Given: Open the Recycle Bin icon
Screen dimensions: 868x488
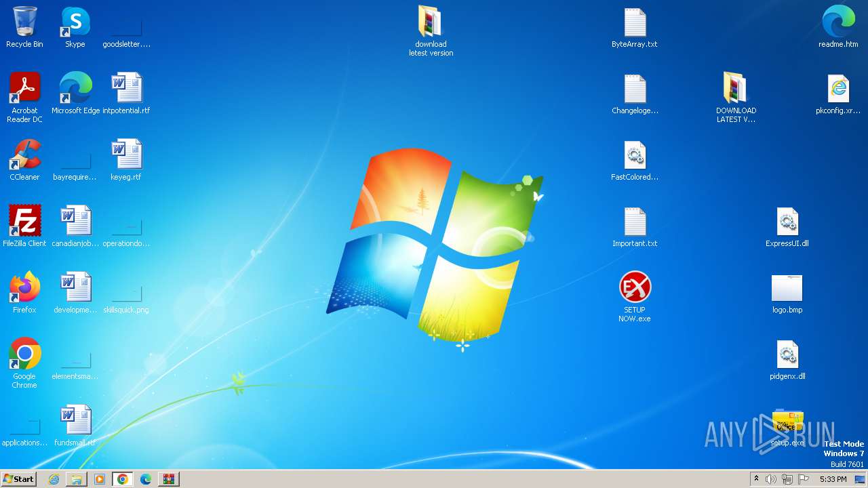Looking at the screenshot, I should 24,27.
